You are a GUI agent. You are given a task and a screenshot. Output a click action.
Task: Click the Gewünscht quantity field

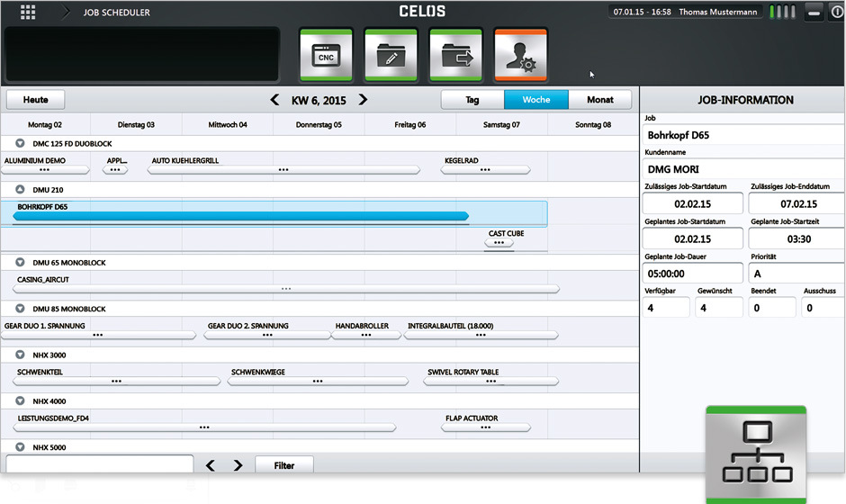719,308
